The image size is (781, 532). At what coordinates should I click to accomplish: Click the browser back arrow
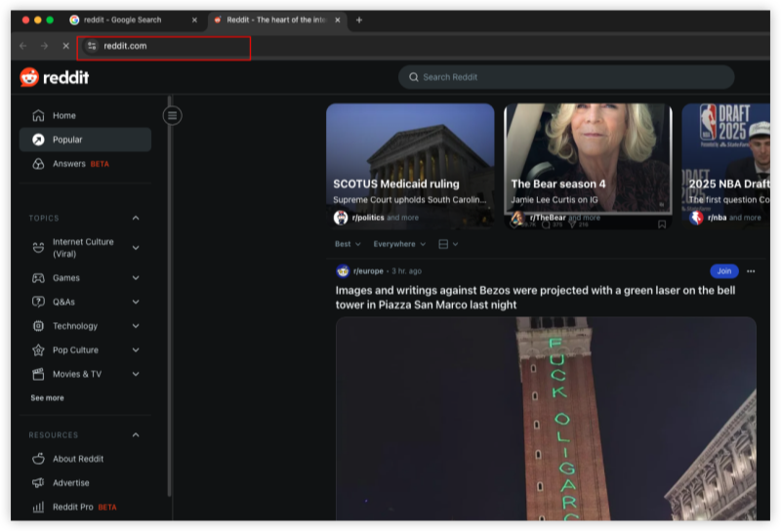[22, 46]
